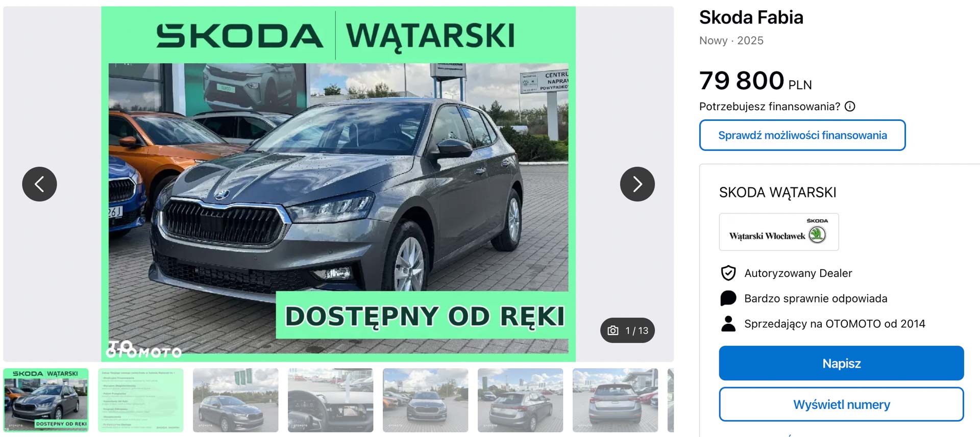Click the speech bubble response icon
The width and height of the screenshot is (980, 437).
pyautogui.click(x=728, y=298)
